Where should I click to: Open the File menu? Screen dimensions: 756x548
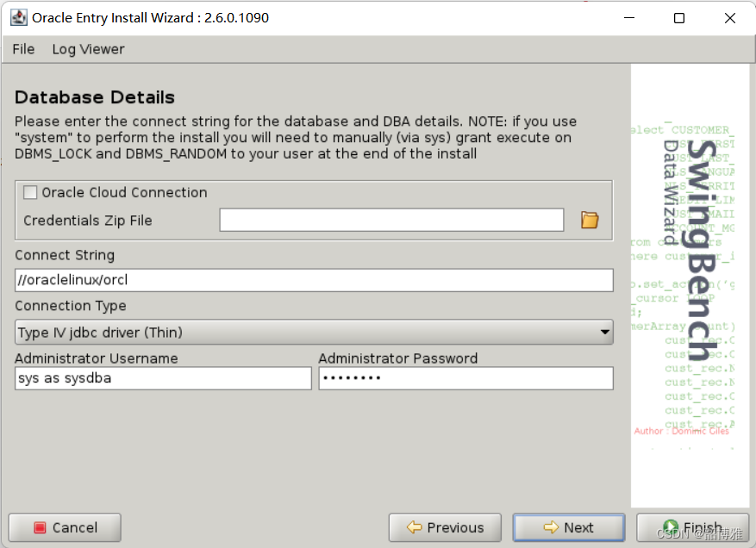[x=22, y=49]
